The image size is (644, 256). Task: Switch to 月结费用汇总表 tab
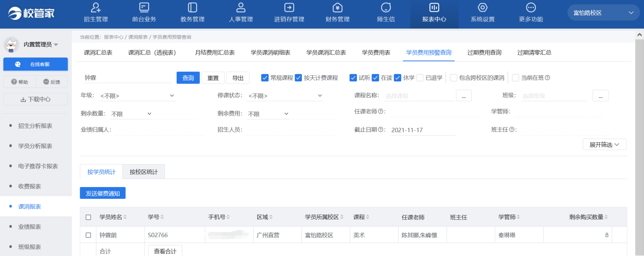click(x=215, y=52)
